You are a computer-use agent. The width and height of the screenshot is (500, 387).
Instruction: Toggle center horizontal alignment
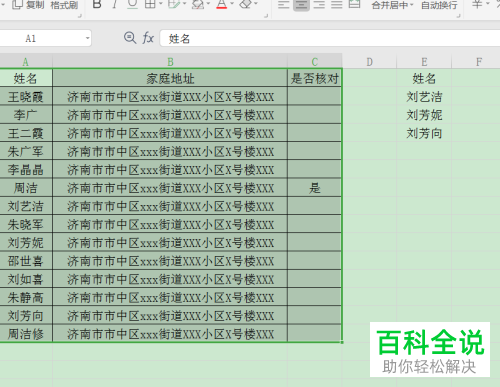point(301,5)
